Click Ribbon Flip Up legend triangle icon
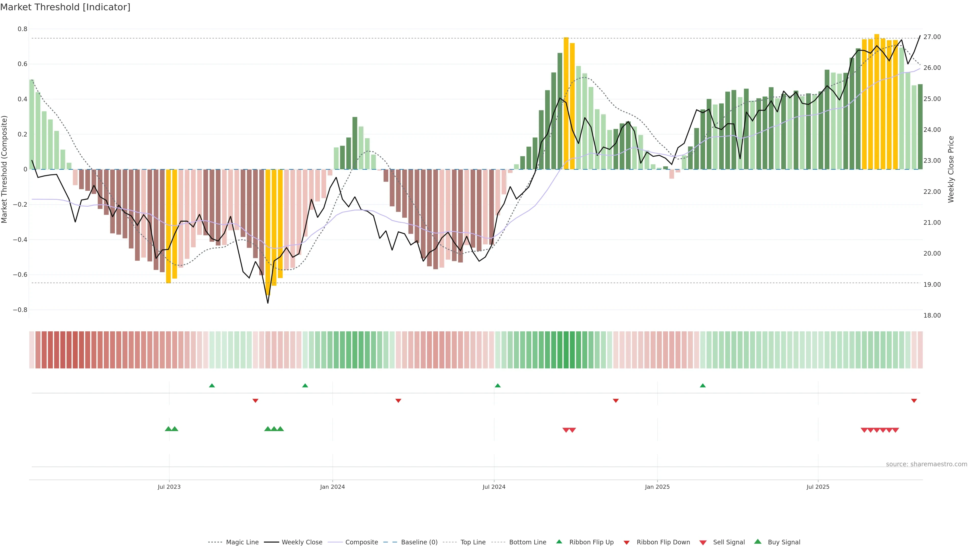Viewport: 980px width, 551px height. 559,542
